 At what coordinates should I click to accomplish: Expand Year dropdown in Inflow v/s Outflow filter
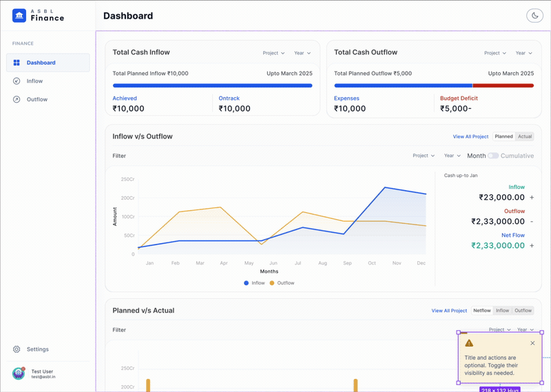coord(452,156)
